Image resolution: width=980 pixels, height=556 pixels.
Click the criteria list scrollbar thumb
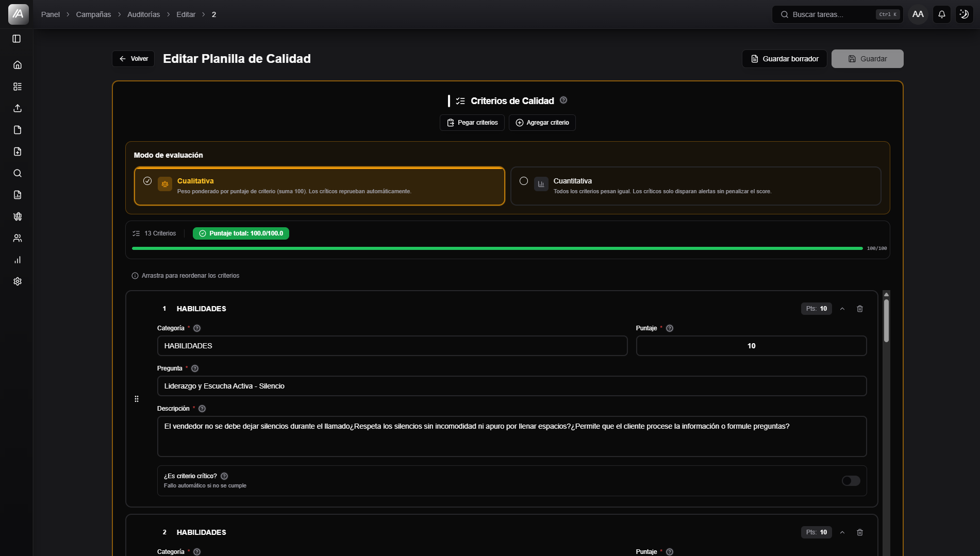(x=886, y=321)
